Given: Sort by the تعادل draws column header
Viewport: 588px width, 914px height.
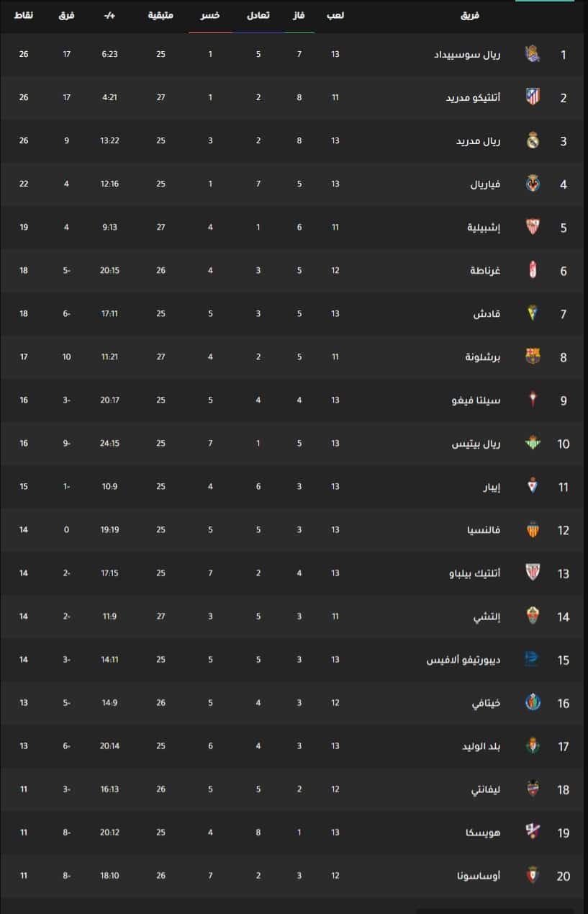Looking at the screenshot, I should coord(258,15).
